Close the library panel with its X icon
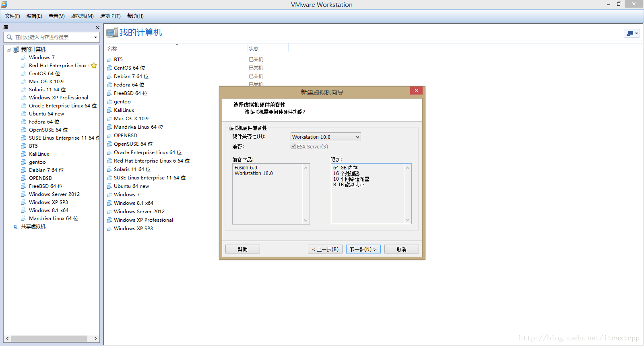This screenshot has width=644, height=346. click(x=97, y=27)
